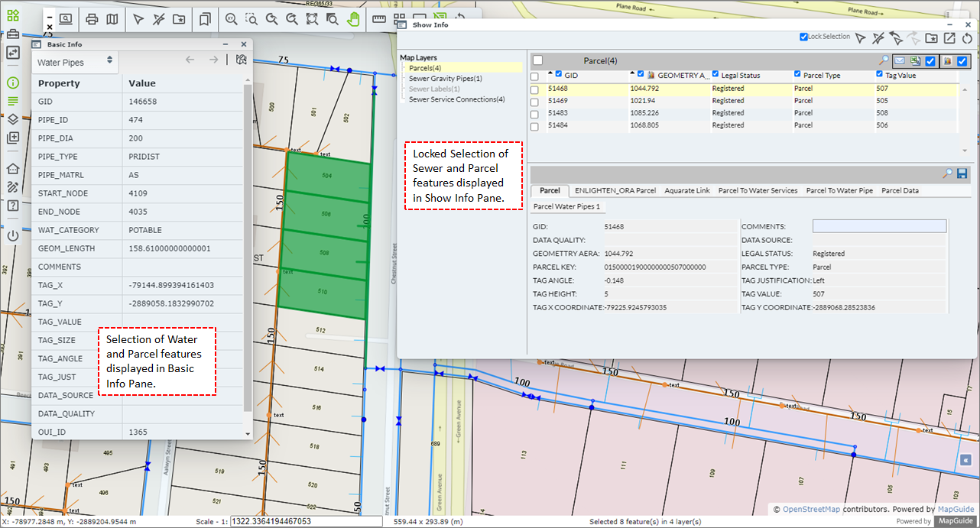The width and height of the screenshot is (980, 528).
Task: Open the bookmarks tool in the toolbar
Action: pos(204,20)
